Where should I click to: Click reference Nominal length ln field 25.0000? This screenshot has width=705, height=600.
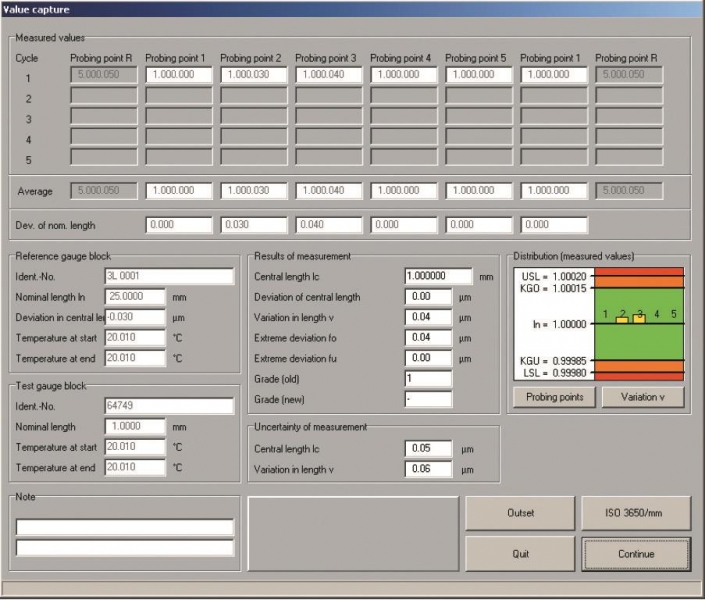tap(135, 297)
